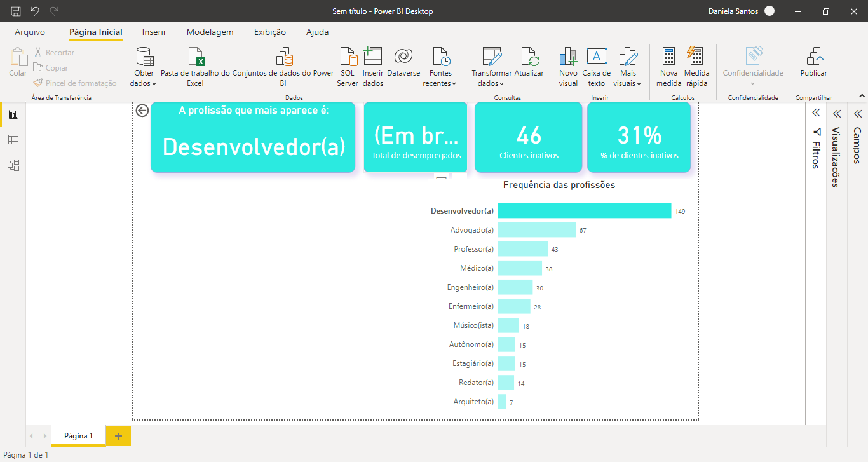Click the Save icon in title bar
Screen dimensions: 868x462
[16, 11]
